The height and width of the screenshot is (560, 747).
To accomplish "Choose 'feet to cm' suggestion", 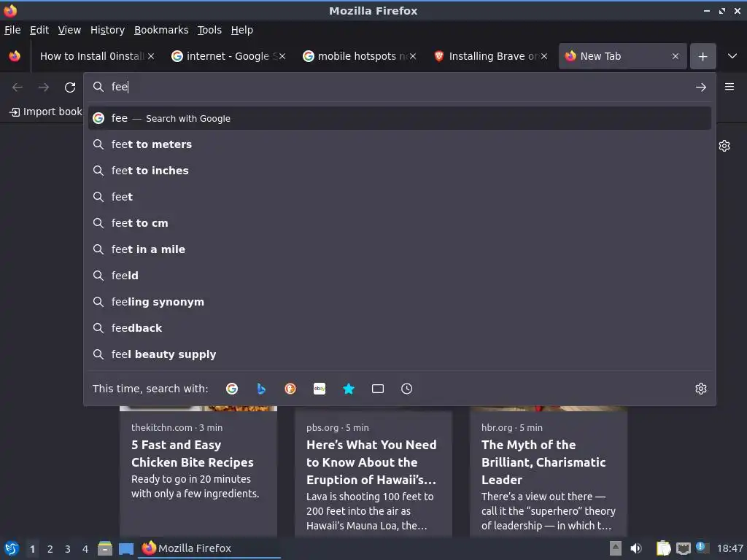I will (399, 223).
